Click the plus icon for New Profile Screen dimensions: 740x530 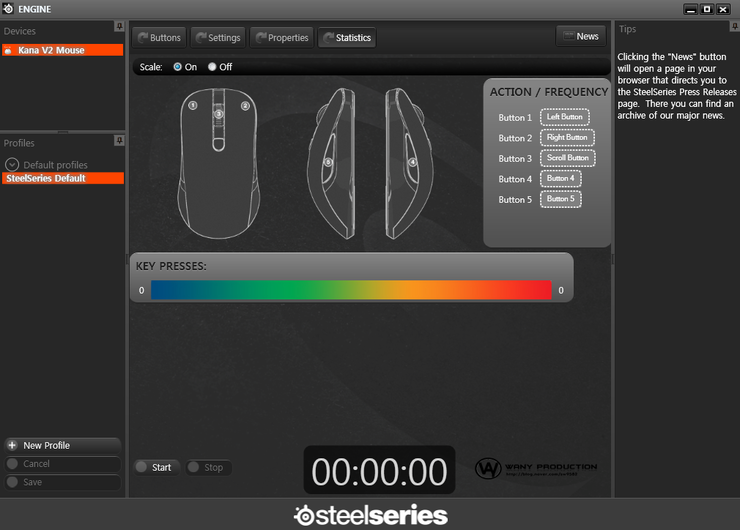pos(12,445)
